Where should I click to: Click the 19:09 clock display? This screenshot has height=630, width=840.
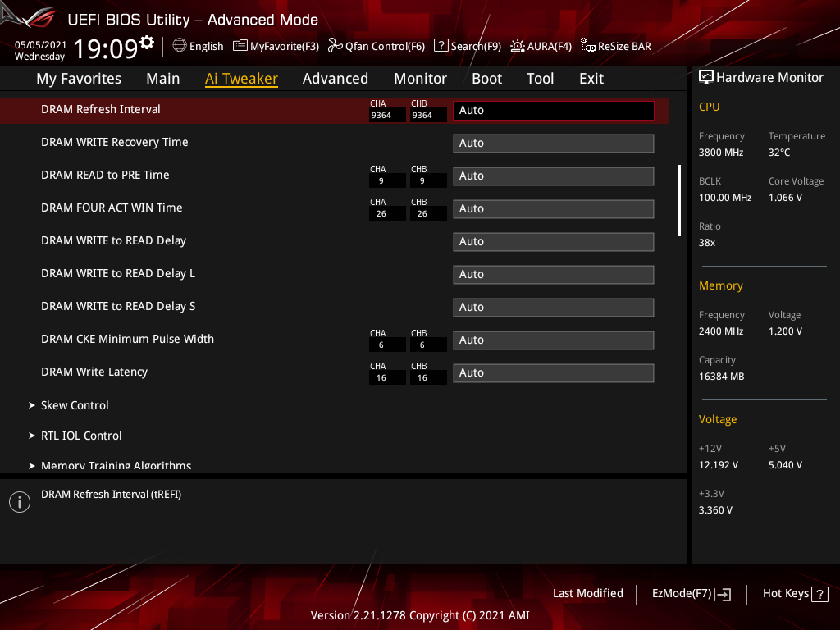[106, 48]
